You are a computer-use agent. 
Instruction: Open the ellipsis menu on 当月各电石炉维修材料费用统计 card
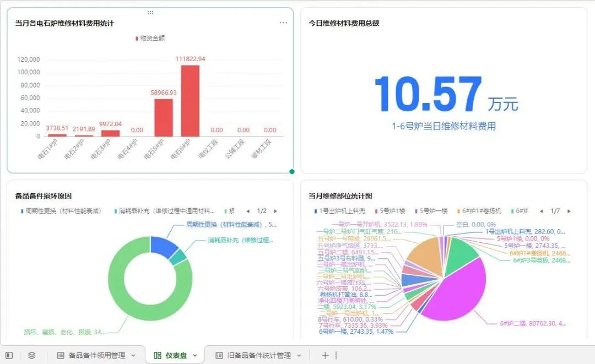tap(284, 23)
